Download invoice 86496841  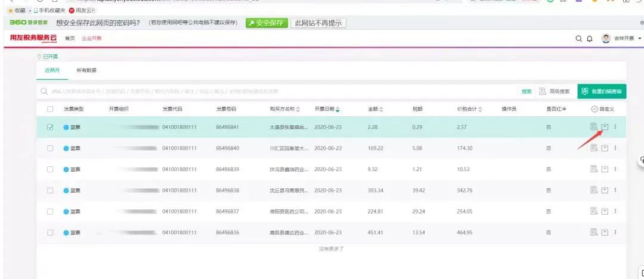605,126
